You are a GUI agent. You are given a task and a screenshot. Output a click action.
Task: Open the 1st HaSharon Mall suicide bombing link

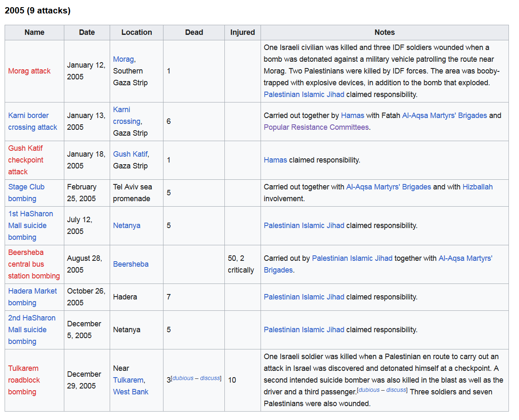(31, 226)
